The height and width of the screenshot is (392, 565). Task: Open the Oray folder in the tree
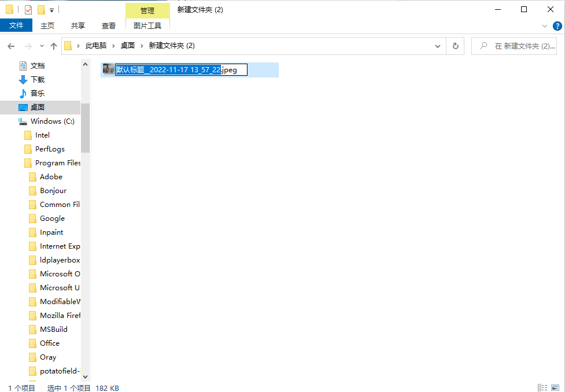[48, 357]
